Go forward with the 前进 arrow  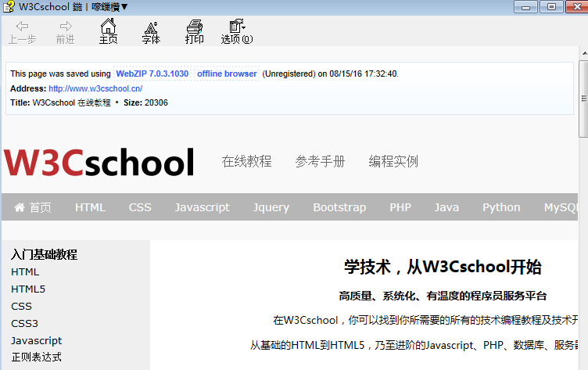[65, 32]
